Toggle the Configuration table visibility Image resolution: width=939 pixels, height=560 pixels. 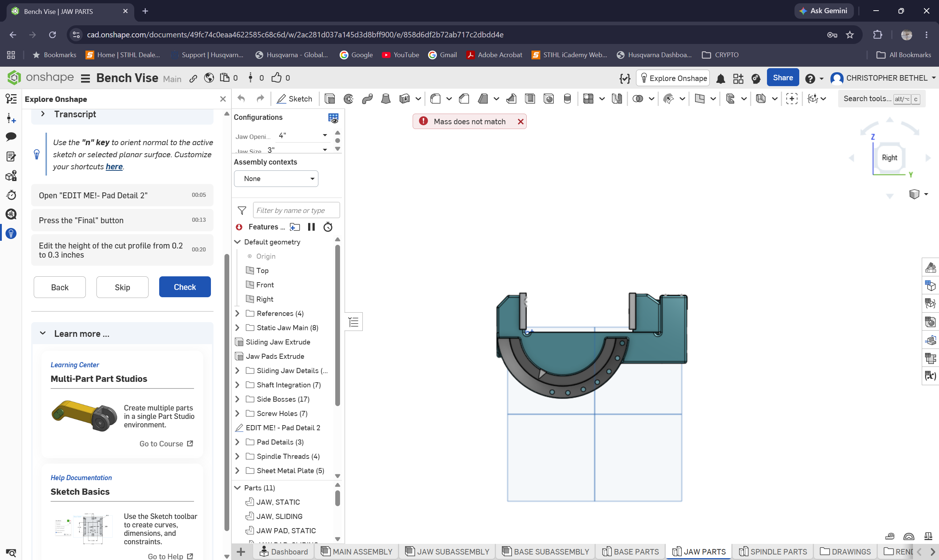[x=333, y=118]
